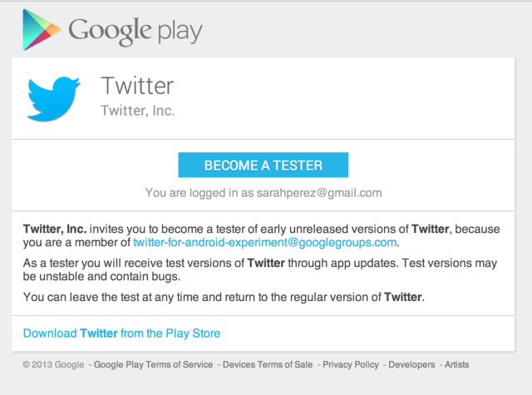Click the Google play wordmark text
Screen dimensions: 532x395
coord(135,31)
